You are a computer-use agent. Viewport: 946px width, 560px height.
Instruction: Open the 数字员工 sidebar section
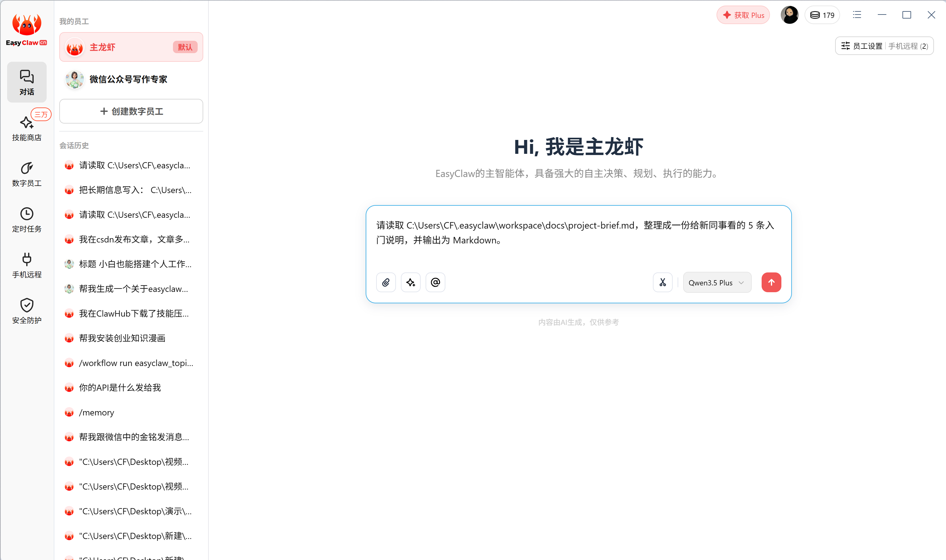(x=27, y=174)
